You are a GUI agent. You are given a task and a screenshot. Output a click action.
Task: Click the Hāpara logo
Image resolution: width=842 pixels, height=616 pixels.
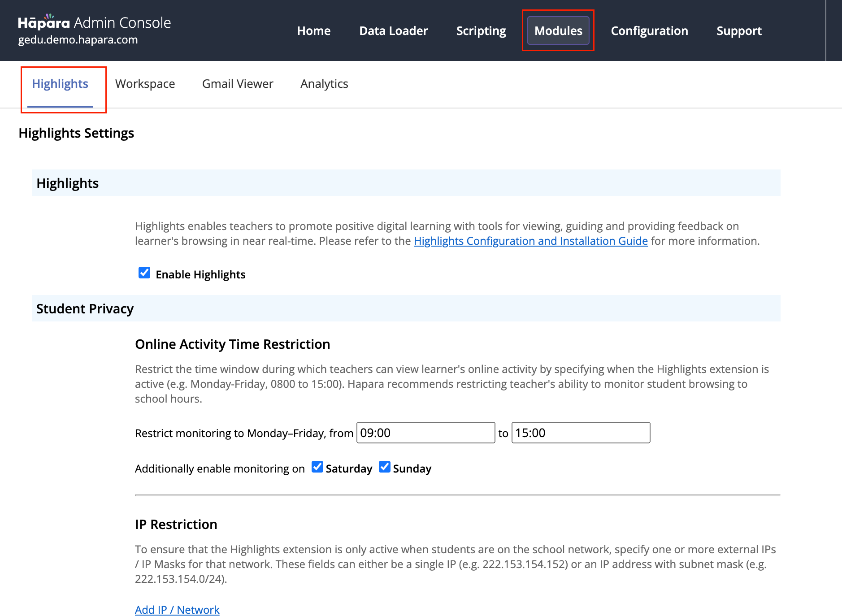(x=44, y=22)
